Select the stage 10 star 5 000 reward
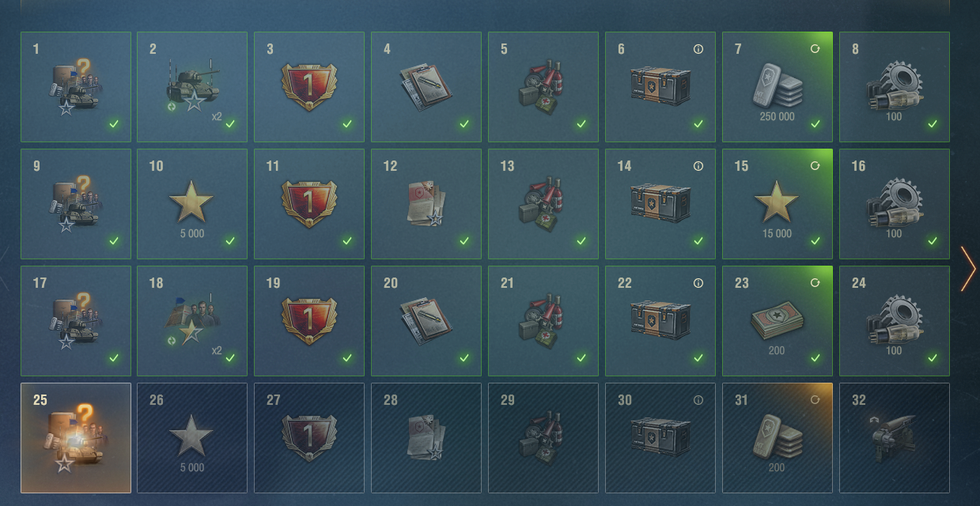 point(192,204)
